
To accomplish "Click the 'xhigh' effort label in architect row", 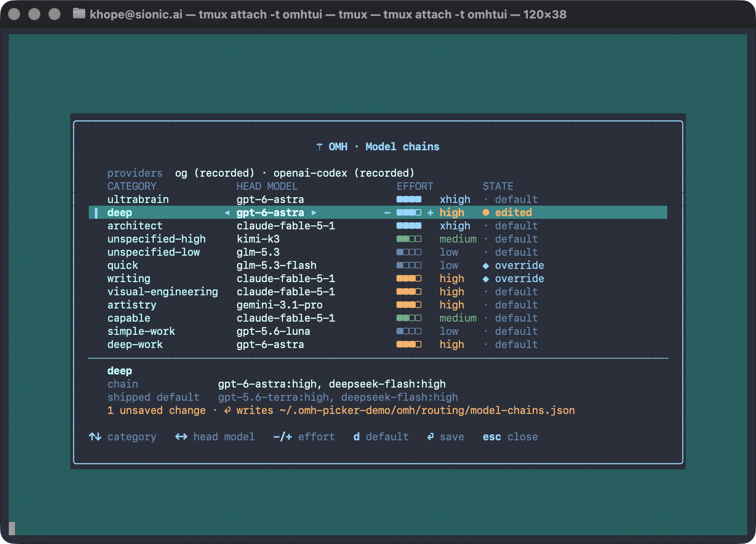I will click(x=455, y=226).
